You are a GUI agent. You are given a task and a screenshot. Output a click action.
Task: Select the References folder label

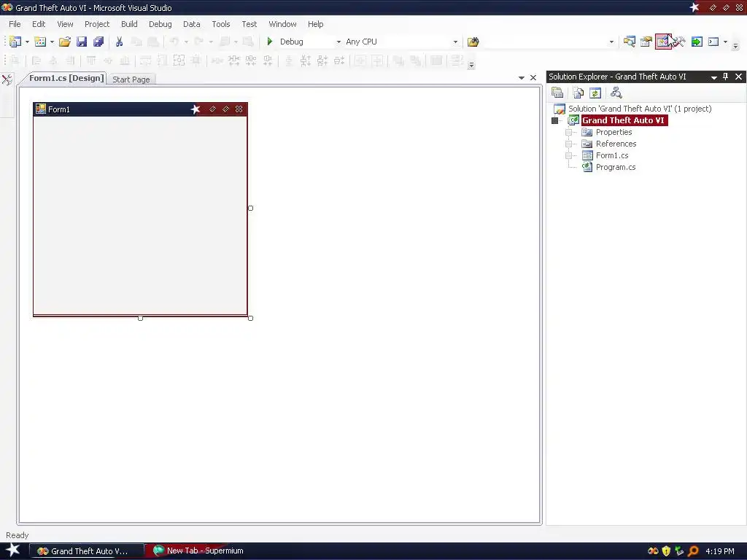pyautogui.click(x=616, y=144)
